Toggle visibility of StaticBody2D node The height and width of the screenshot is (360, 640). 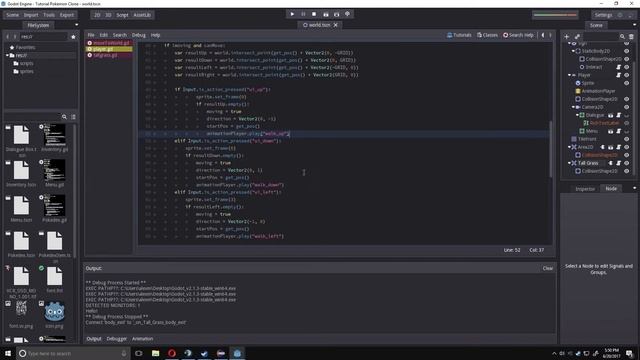coord(627,51)
